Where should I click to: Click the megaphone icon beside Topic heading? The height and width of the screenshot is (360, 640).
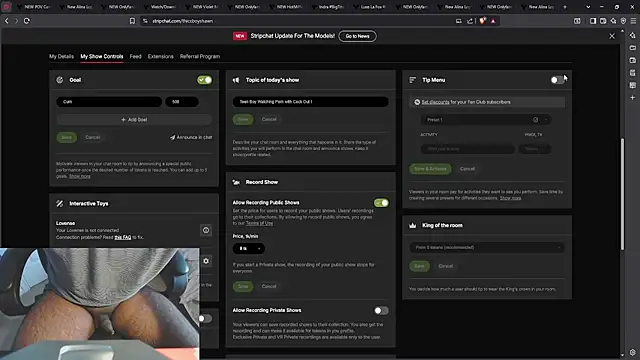tap(236, 80)
